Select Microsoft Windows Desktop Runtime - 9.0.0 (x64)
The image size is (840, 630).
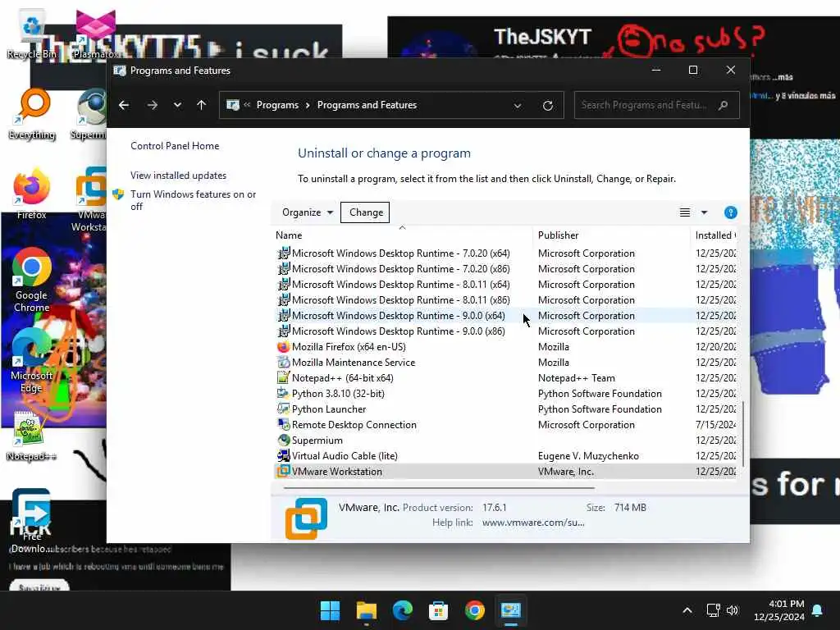coord(398,316)
